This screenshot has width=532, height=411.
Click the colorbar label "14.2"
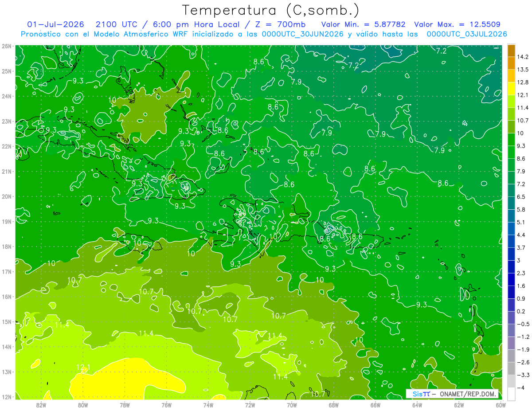[x=523, y=57]
